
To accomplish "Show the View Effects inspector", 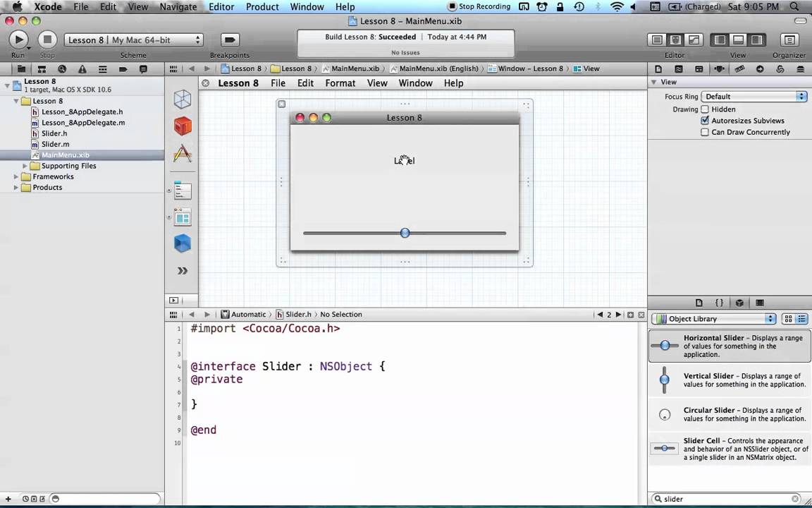I will pyautogui.click(x=800, y=69).
